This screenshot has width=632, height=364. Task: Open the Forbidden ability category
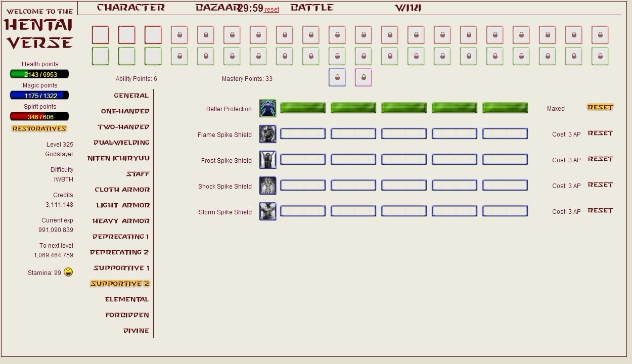tap(127, 315)
